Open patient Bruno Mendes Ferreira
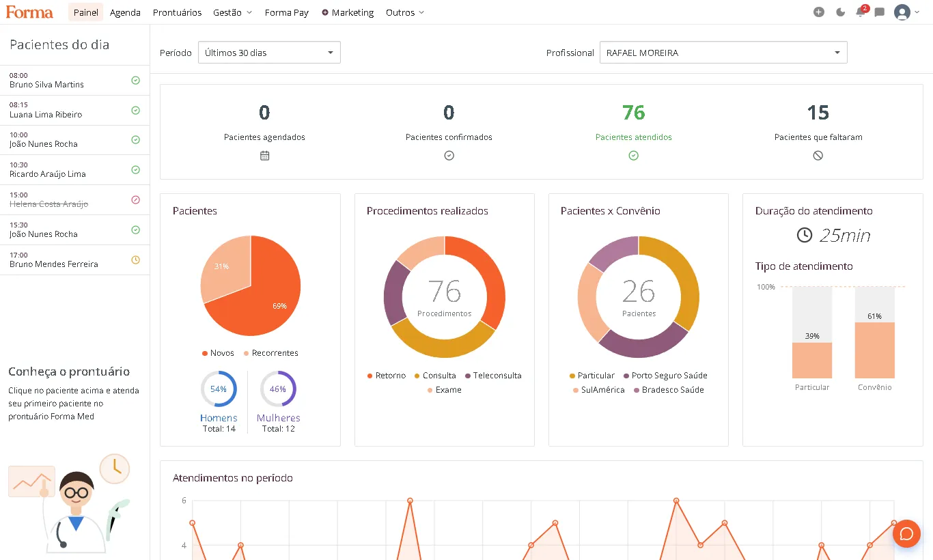 [x=74, y=260]
